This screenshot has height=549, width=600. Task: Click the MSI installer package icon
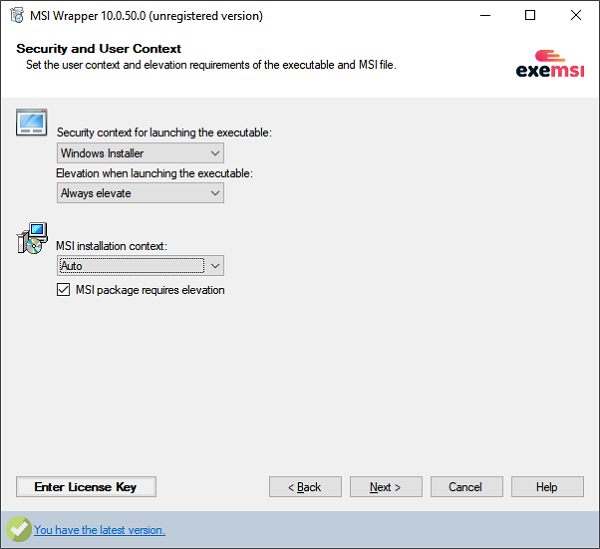(32, 240)
